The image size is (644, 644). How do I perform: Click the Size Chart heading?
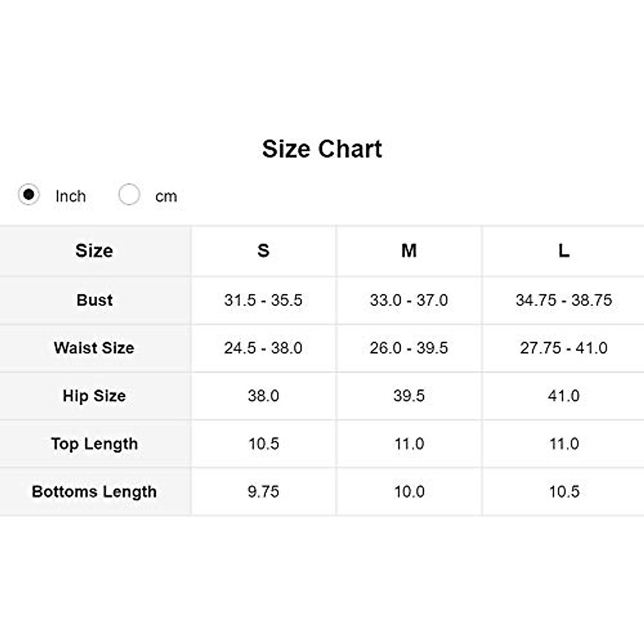pyautogui.click(x=322, y=149)
